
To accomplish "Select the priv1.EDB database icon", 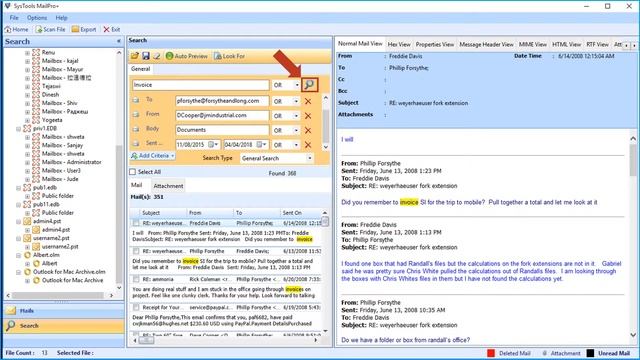I will [27, 128].
